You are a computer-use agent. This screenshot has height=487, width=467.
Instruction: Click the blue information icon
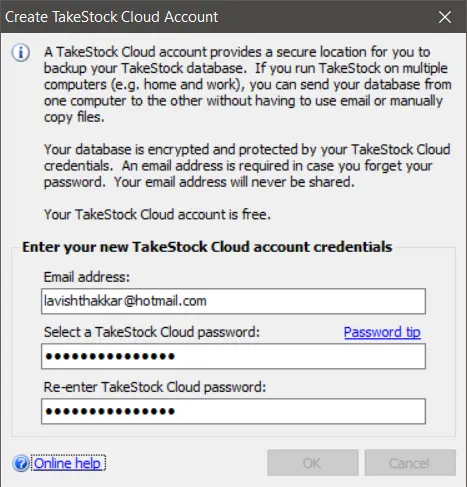21,52
